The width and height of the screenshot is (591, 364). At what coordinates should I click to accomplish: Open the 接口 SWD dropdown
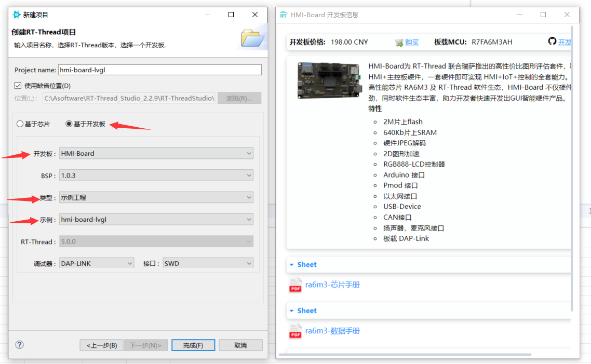(249, 263)
